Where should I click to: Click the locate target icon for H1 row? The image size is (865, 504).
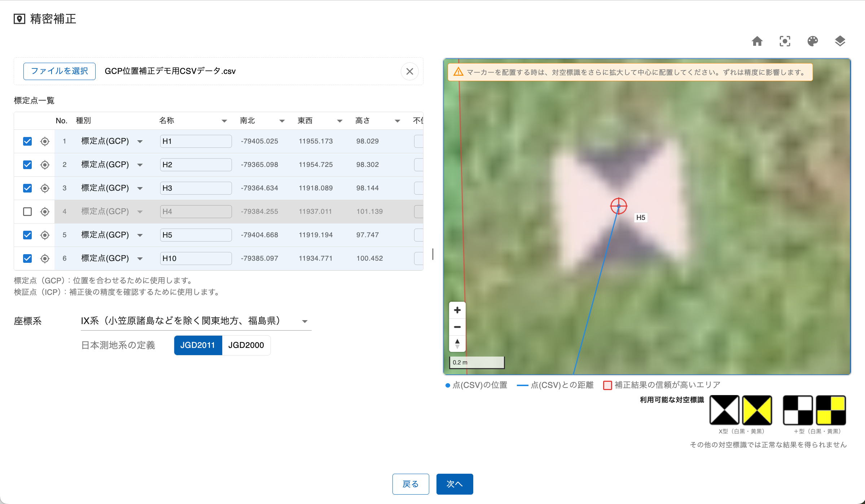click(x=45, y=141)
